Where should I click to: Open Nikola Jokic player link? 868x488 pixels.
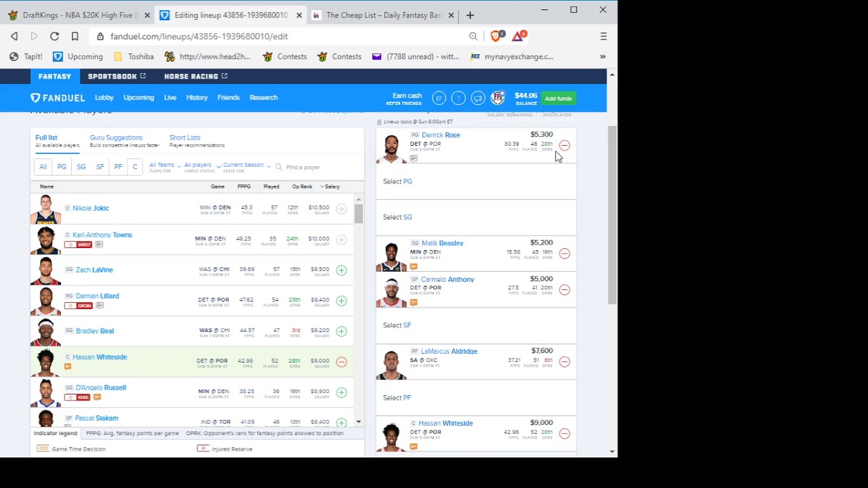click(x=91, y=208)
